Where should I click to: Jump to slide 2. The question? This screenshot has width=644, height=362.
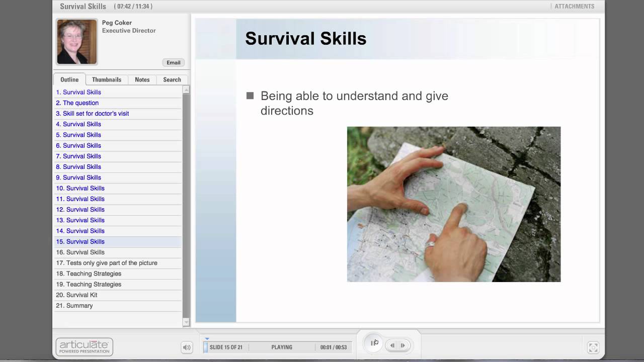[118, 103]
